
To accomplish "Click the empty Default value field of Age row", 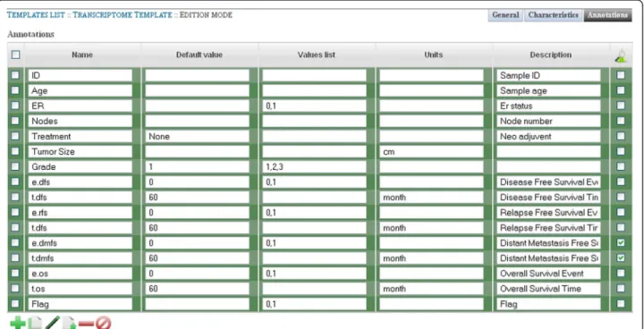I will (x=197, y=91).
